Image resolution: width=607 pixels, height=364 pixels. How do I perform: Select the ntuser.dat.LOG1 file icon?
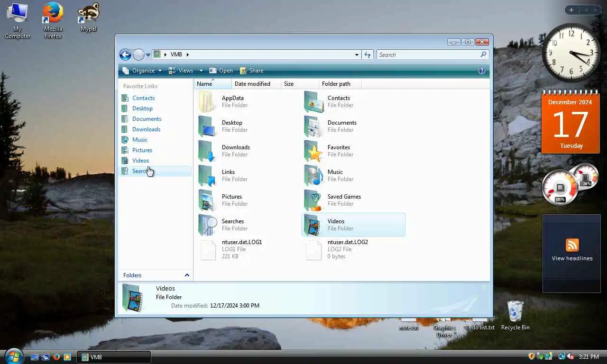click(x=208, y=250)
